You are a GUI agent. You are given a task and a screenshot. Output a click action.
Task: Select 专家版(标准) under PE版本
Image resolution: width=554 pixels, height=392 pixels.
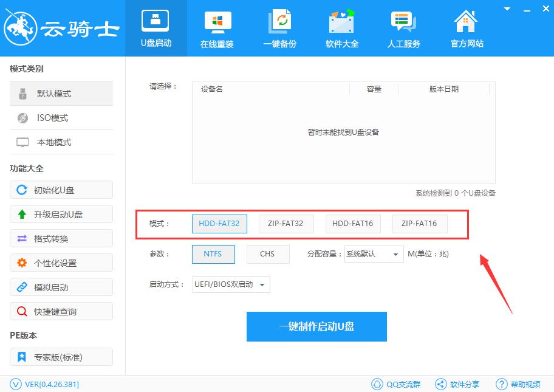pos(61,357)
